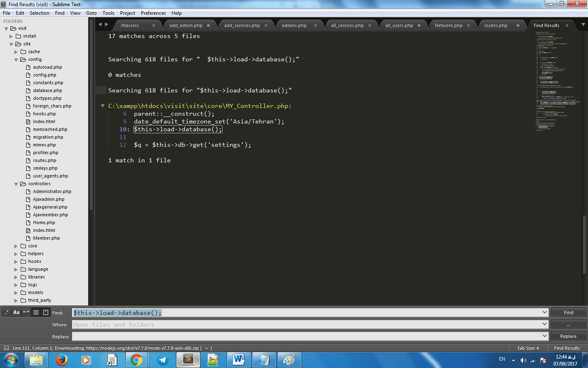Close the Find Results tab

(x=567, y=25)
